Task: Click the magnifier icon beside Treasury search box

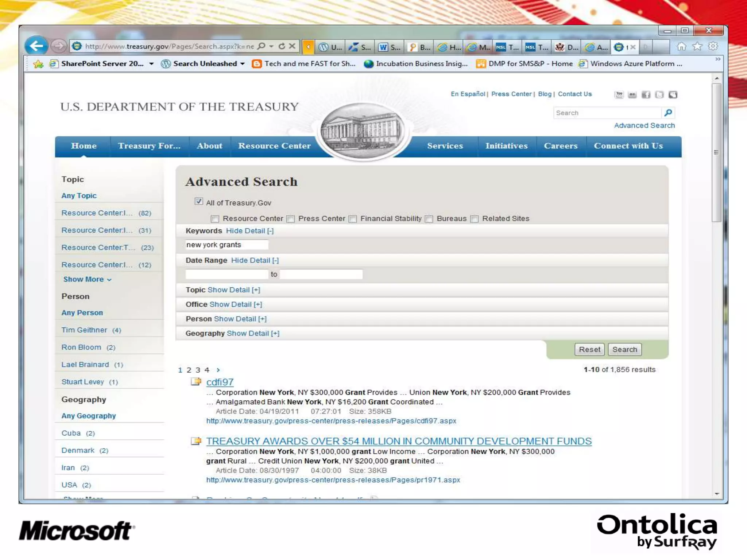Action: (x=668, y=113)
